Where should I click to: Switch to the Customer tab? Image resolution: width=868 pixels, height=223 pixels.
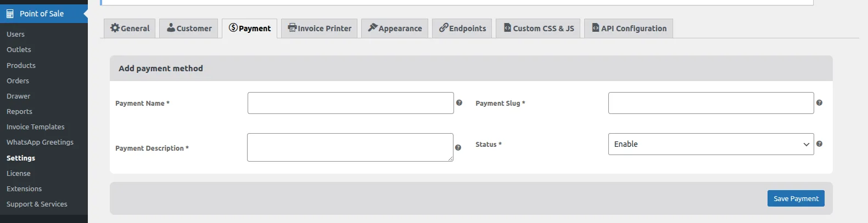189,28
